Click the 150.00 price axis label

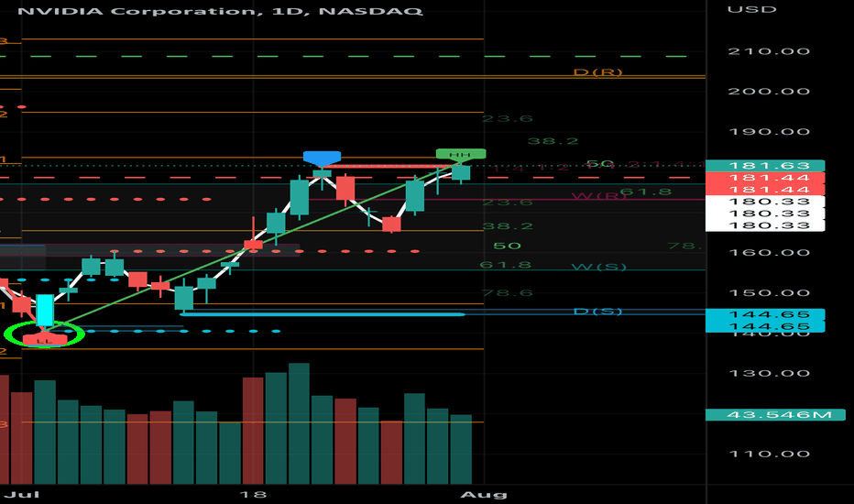coord(769,293)
